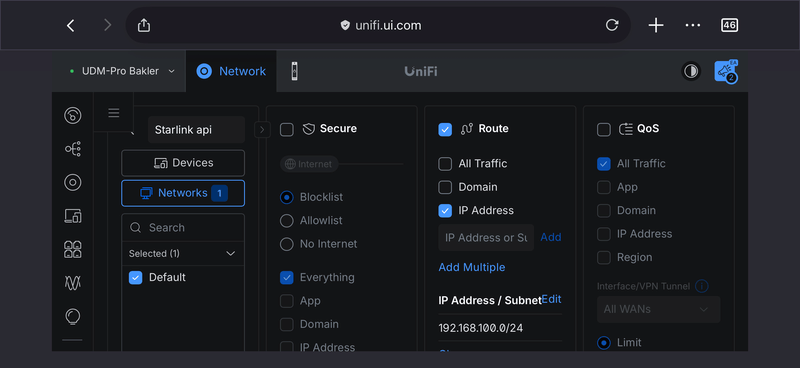Open the Client Devices sidebar icon
The width and height of the screenshot is (800, 368).
click(72, 216)
